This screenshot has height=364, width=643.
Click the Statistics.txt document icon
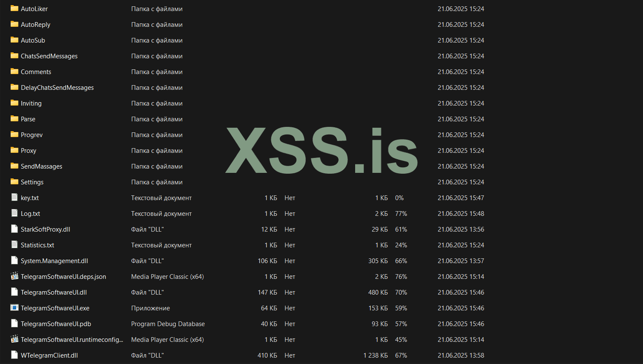(14, 245)
